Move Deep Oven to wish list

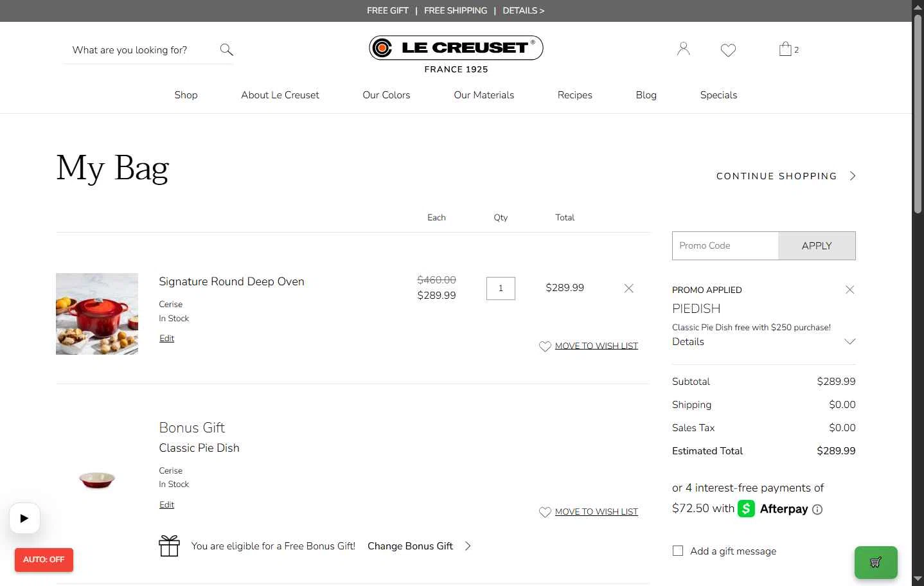(x=596, y=346)
